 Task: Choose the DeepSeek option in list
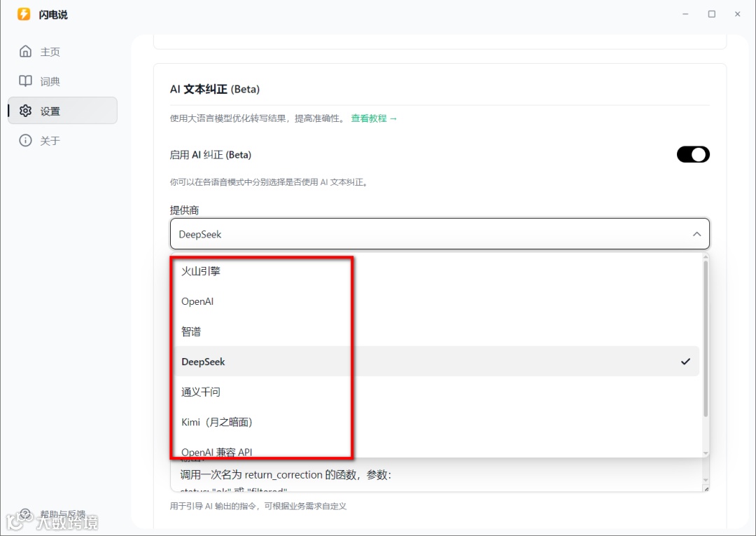coord(437,362)
